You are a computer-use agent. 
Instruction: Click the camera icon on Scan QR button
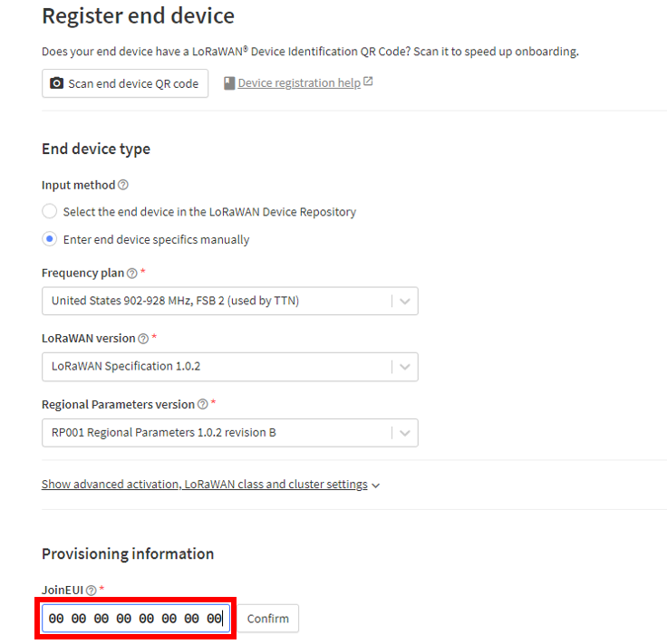[x=56, y=83]
